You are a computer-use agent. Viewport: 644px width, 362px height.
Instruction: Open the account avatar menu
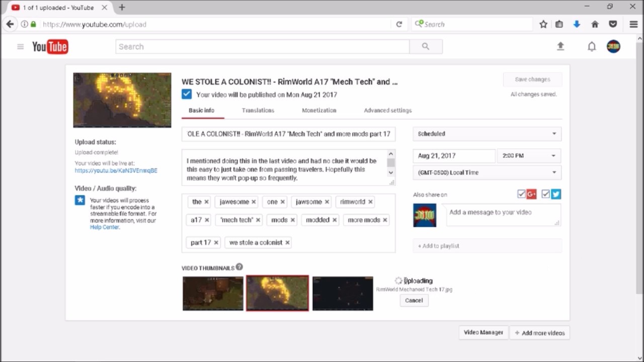click(x=613, y=47)
